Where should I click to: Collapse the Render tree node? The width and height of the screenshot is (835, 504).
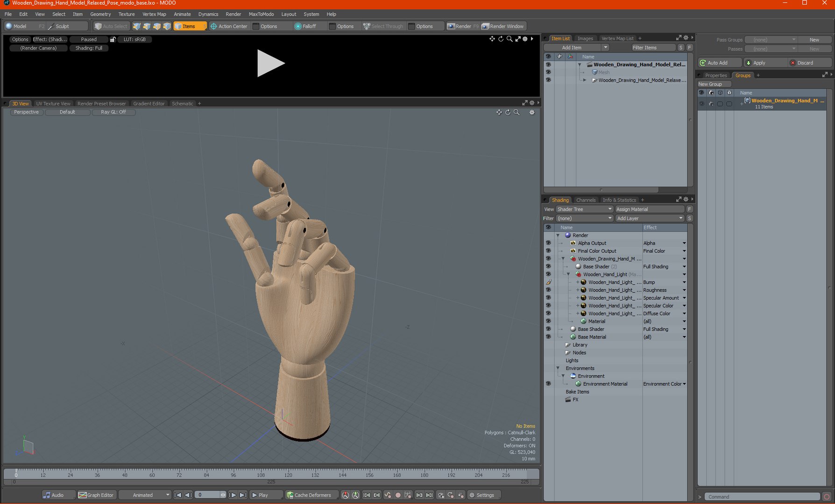[x=558, y=236]
